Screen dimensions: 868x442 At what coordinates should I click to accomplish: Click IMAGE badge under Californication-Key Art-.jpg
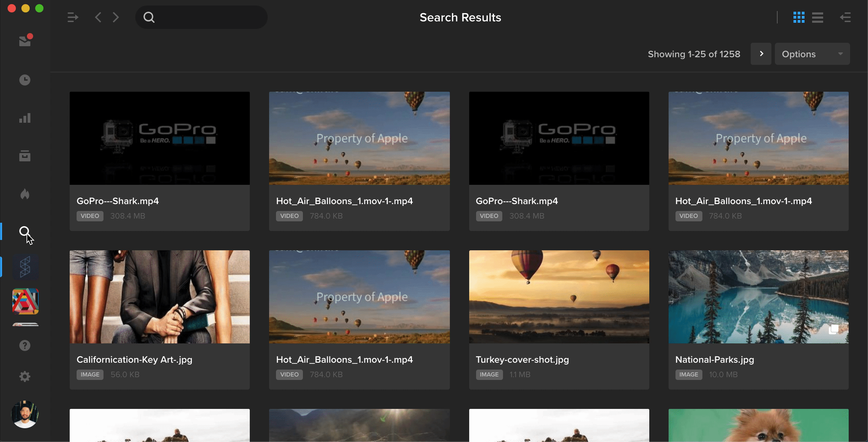pos(90,374)
